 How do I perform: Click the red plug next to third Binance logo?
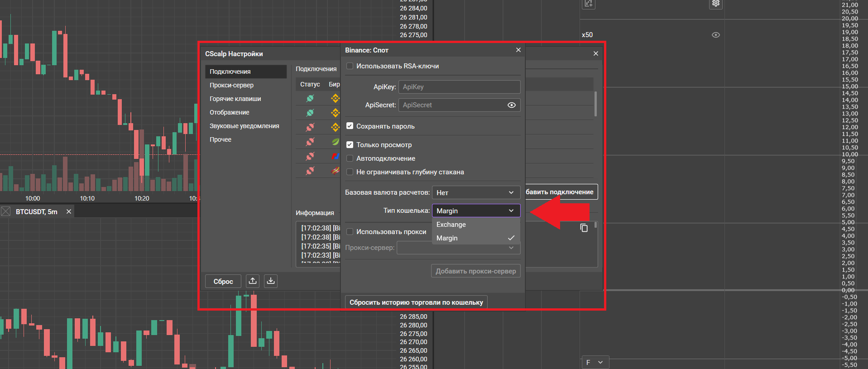click(x=310, y=127)
